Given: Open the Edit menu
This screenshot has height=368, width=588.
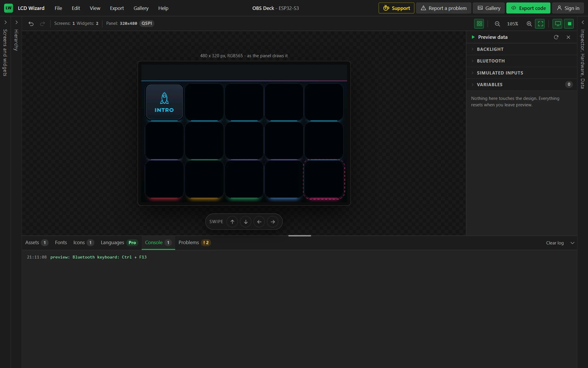Looking at the screenshot, I should (76, 8).
